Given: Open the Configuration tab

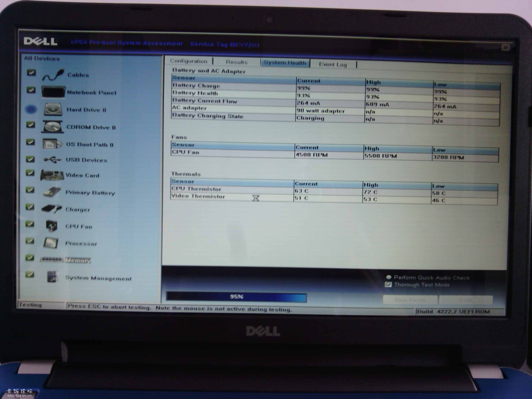Looking at the screenshot, I should coord(188,61).
